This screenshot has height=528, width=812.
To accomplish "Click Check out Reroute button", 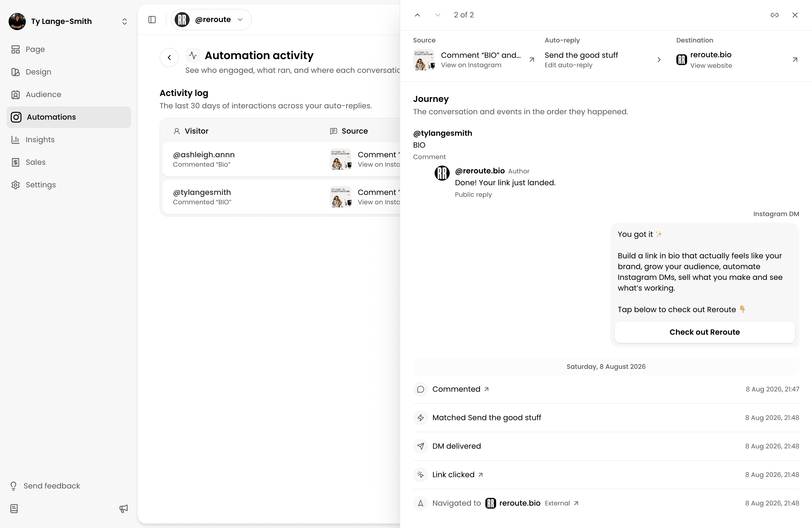I will tap(705, 332).
